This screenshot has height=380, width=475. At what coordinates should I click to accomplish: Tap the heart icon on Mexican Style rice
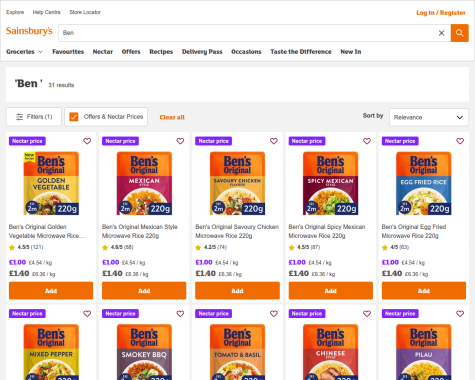click(180, 141)
